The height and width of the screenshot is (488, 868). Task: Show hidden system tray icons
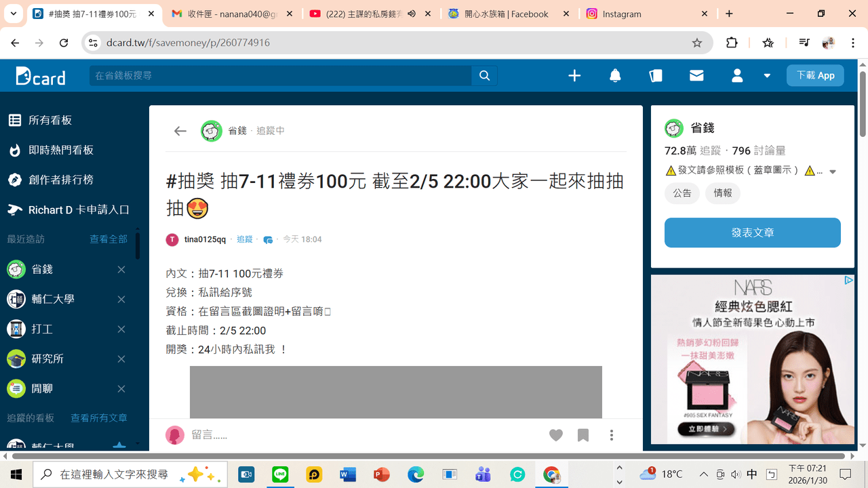[703, 474]
